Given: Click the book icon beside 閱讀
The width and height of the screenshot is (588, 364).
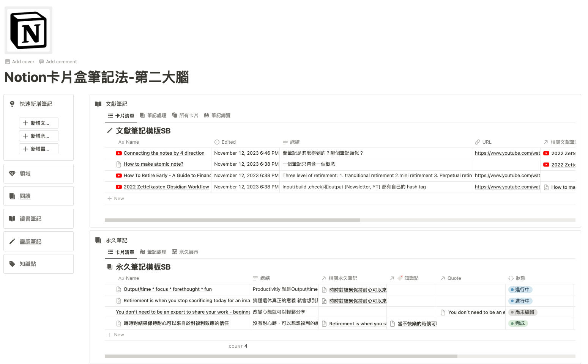Looking at the screenshot, I should pos(12,196).
